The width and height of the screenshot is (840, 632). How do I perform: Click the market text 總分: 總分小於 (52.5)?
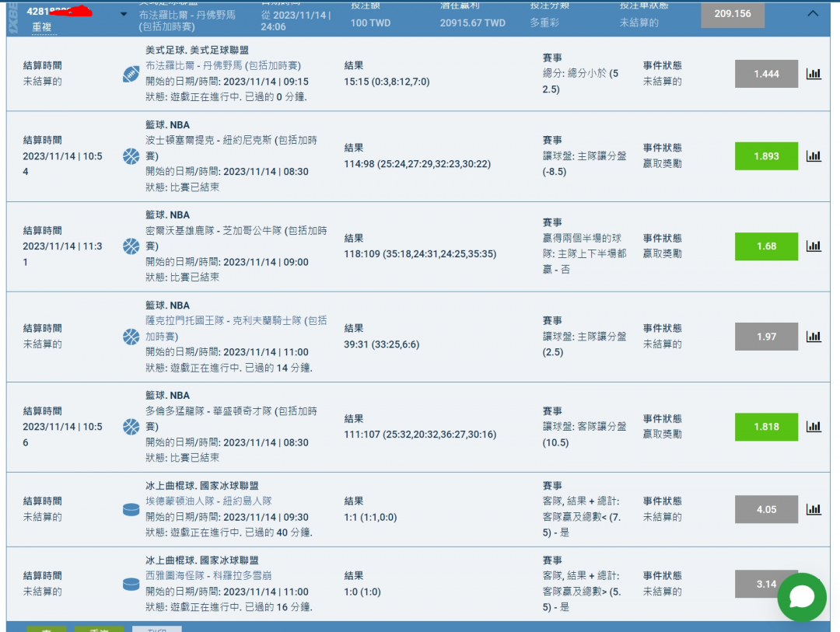581,82
